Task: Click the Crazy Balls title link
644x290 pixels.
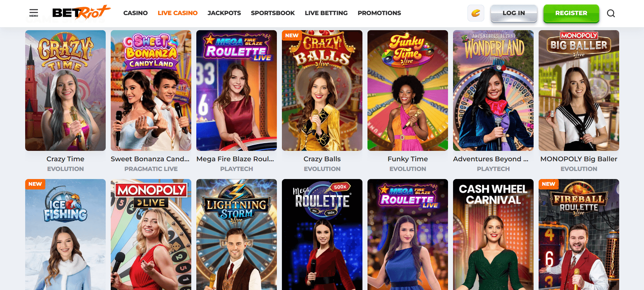Action: pos(322,159)
